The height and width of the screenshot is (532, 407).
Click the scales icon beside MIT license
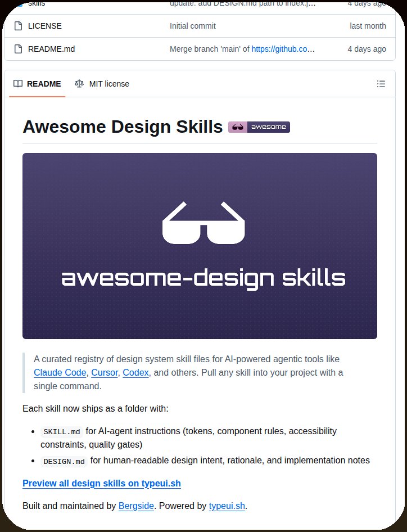79,84
